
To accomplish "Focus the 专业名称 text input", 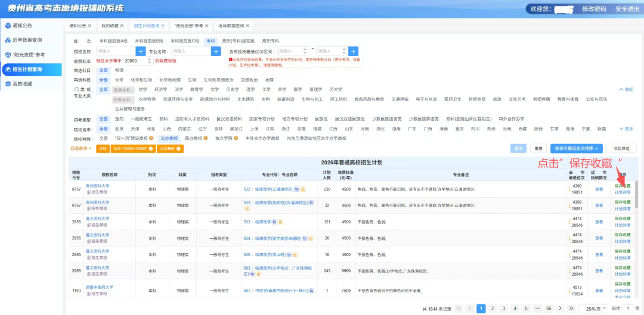I will [191, 51].
